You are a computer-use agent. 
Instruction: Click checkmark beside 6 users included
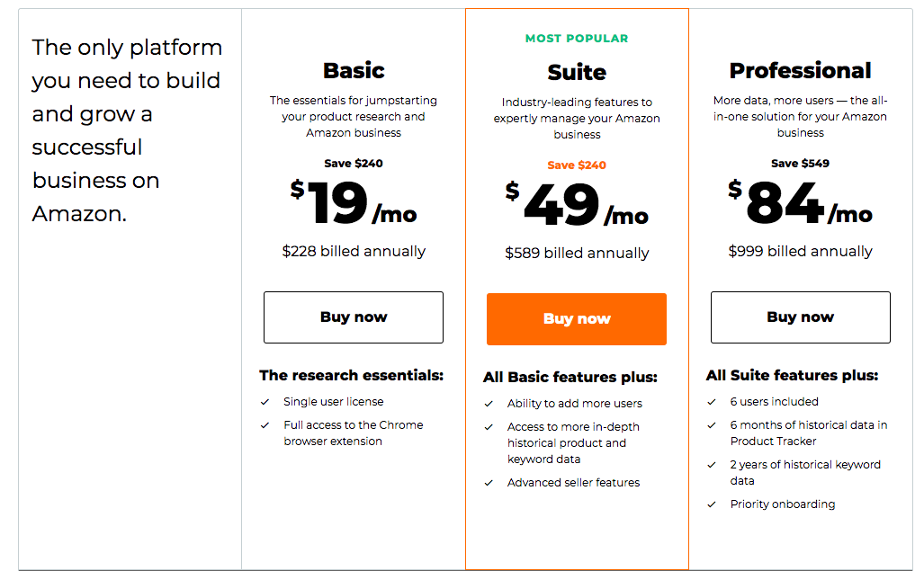click(x=712, y=402)
